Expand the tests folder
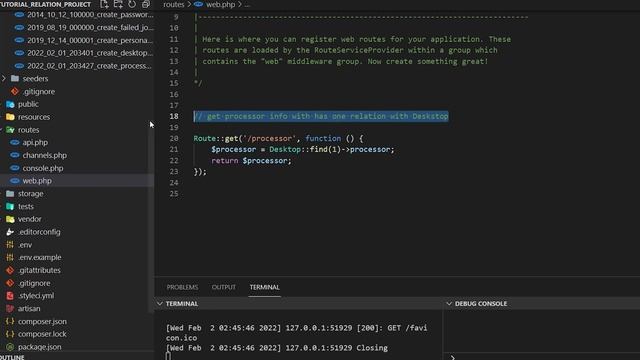 pyautogui.click(x=26, y=207)
